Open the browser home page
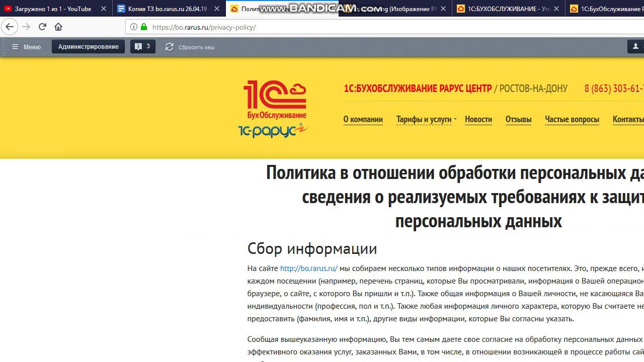Viewport: 644px width, 362px height. click(x=58, y=27)
